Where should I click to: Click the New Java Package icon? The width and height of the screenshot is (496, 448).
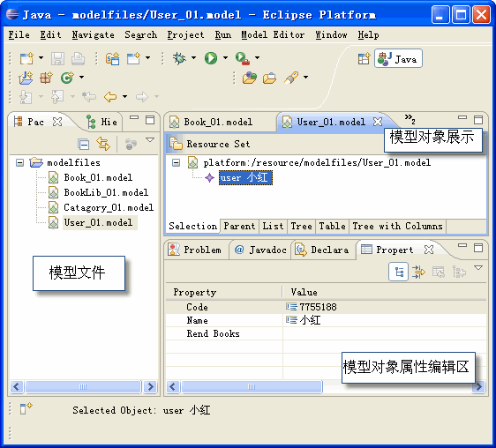pos(46,78)
